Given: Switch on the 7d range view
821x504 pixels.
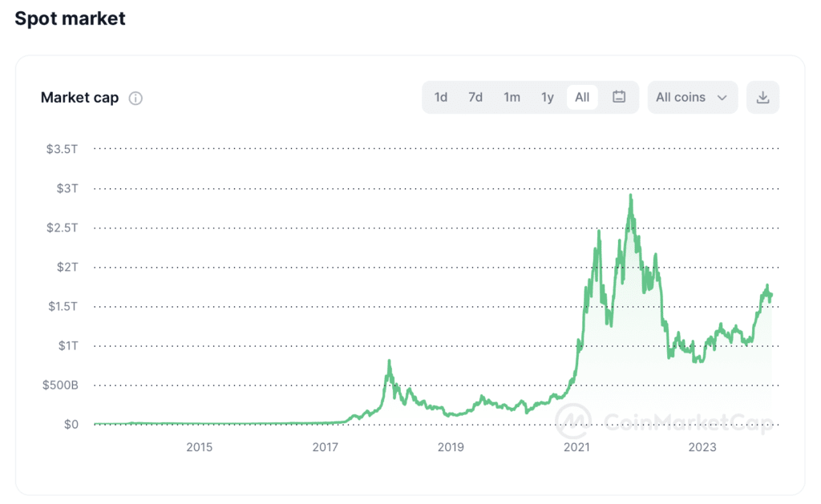Looking at the screenshot, I should tap(475, 96).
